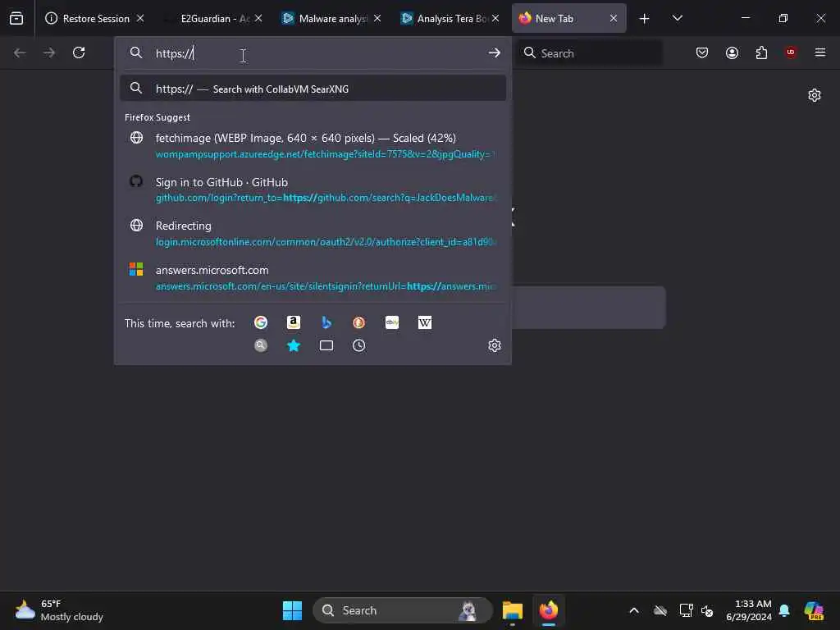
Task: Expand the list all tabs chevron
Action: [677, 18]
